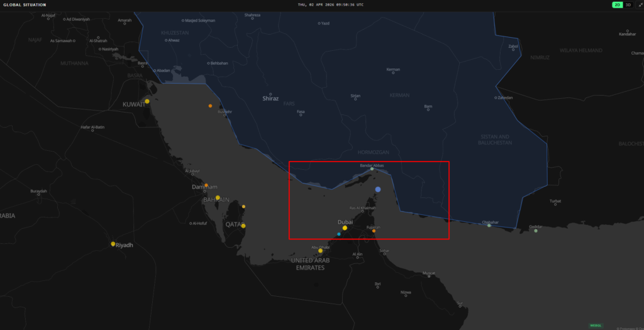Select the yellow marker beside QATAR label
644x330 pixels.
click(x=243, y=226)
